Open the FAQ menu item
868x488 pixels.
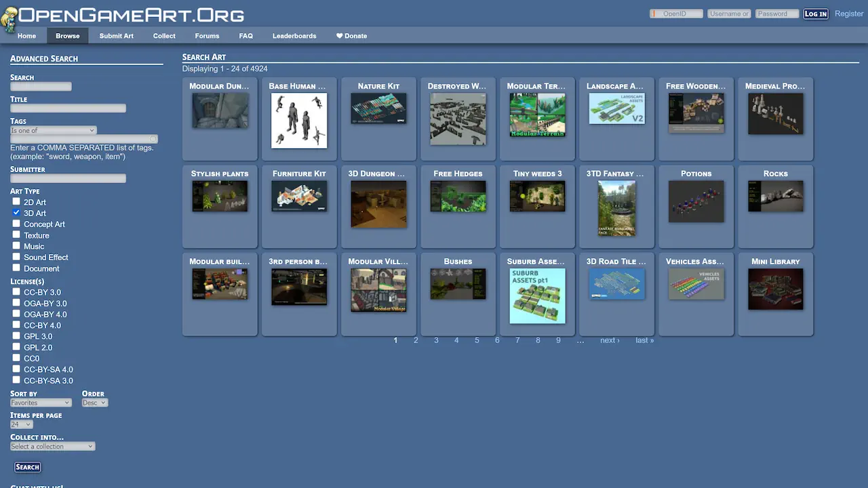246,36
